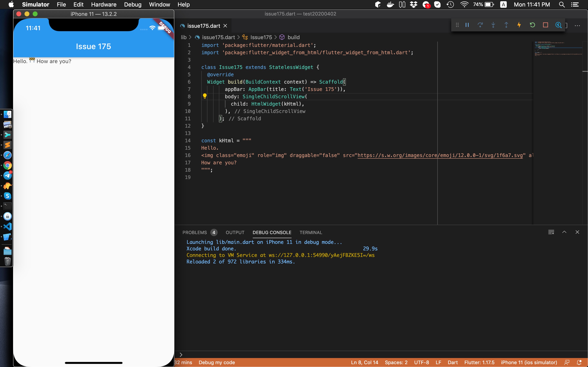Viewport: 588px width, 367px height.
Task: Expand the collapsed debug console input row
Action: 181,355
